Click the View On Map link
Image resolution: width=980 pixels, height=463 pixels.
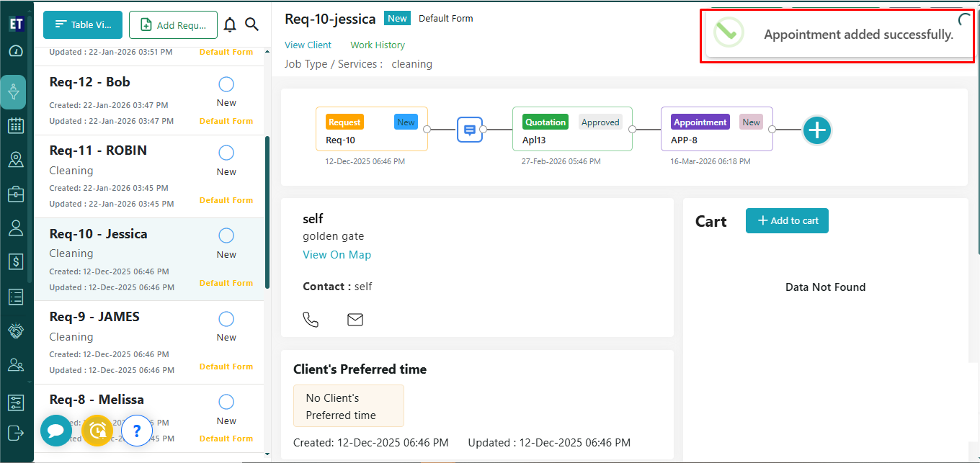(337, 255)
